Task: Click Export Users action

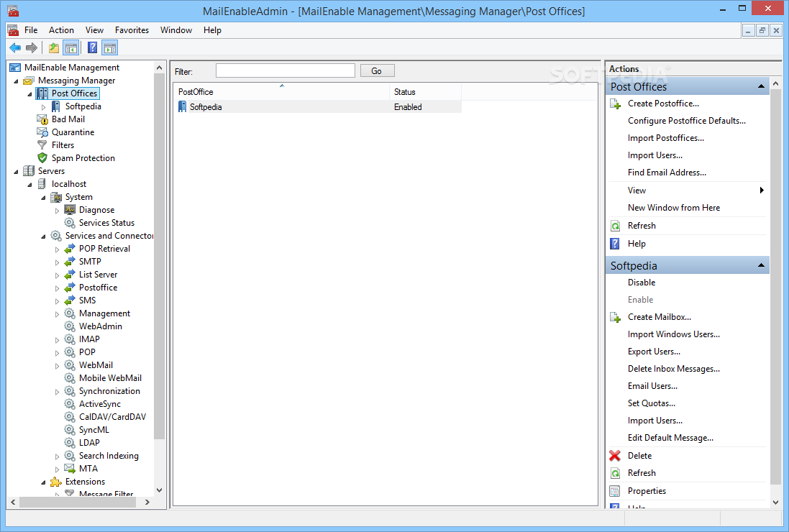Action: pyautogui.click(x=654, y=352)
